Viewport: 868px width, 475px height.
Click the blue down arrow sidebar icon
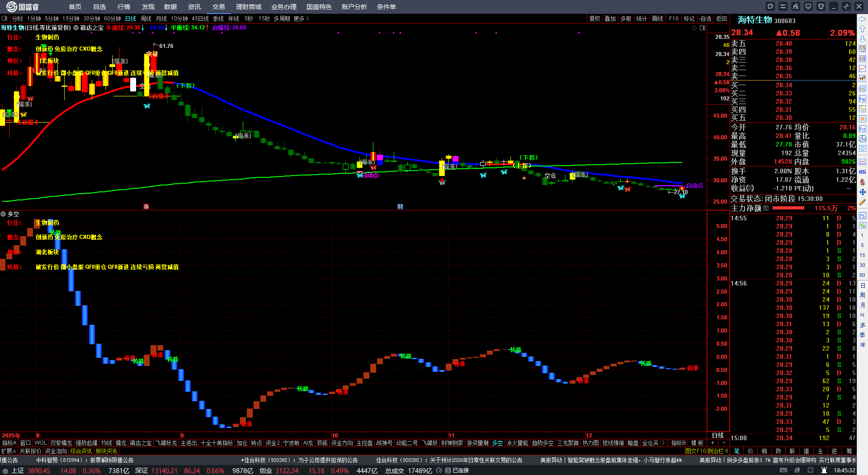point(863,39)
